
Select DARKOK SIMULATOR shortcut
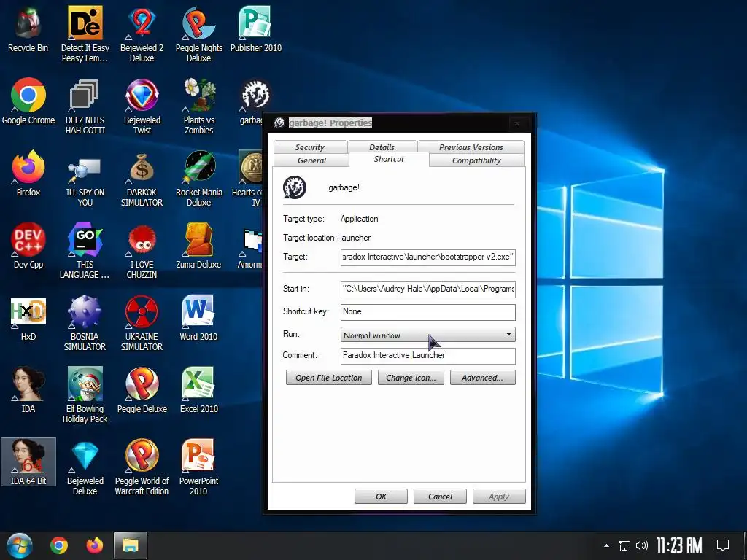(x=142, y=179)
